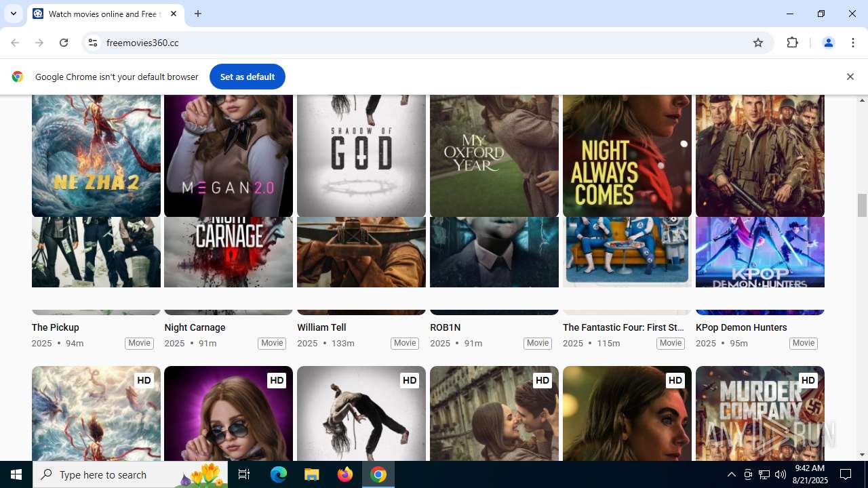
Task: Open the My Oxford Year poster
Action: coord(494,156)
